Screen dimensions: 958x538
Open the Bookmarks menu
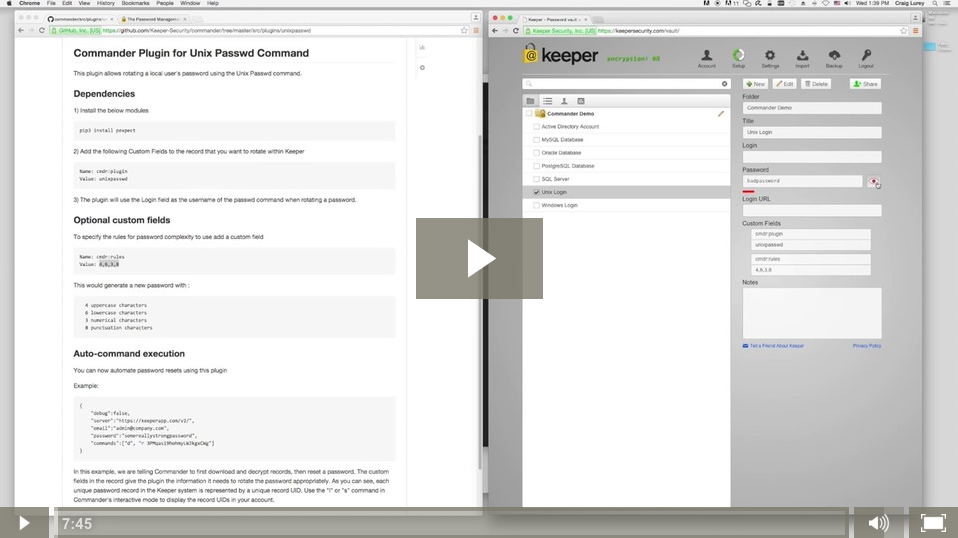pos(135,3)
